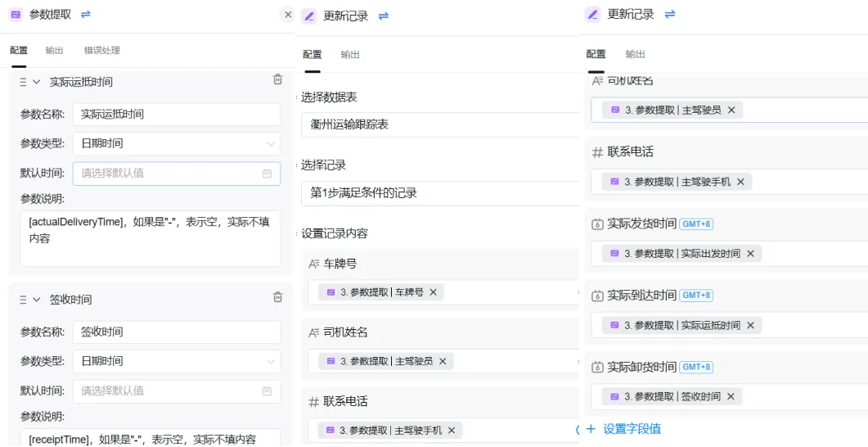Screen dimensions: 868x447
Task: Switch to 错误处理 tab
Action: (102, 51)
